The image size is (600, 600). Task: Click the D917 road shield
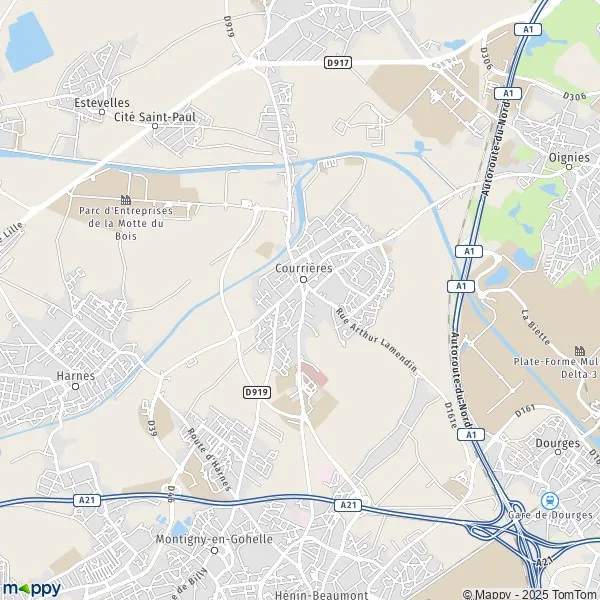338,62
